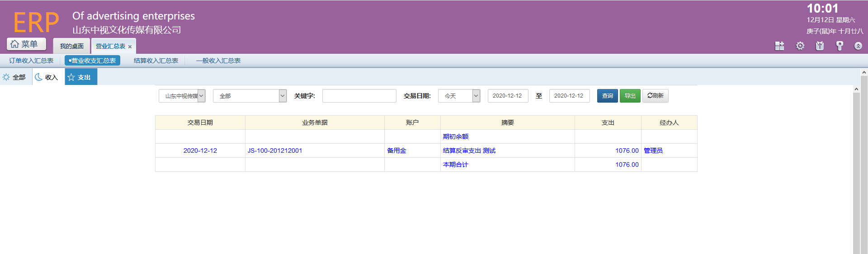Click the blue 查询 button
The image size is (868, 254).
click(608, 96)
